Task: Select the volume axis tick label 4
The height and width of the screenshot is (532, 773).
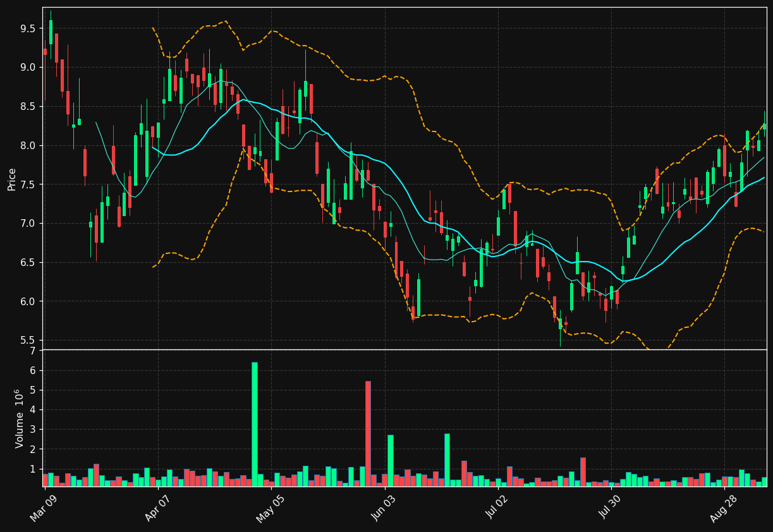Action: point(32,410)
